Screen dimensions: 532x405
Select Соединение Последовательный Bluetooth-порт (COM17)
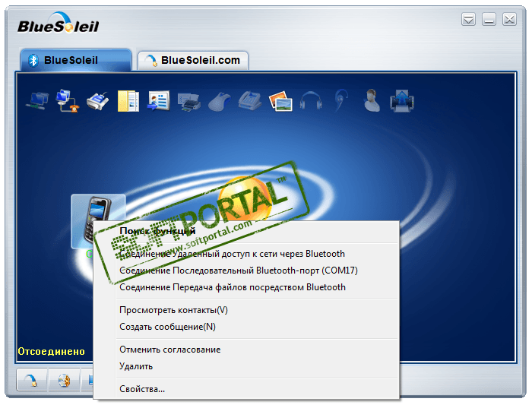(257, 271)
